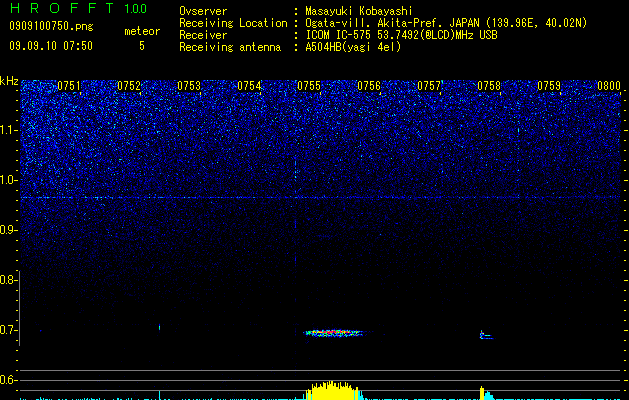The image size is (629, 400).
Task: Click the 0753 time marker
Action: click(x=189, y=86)
